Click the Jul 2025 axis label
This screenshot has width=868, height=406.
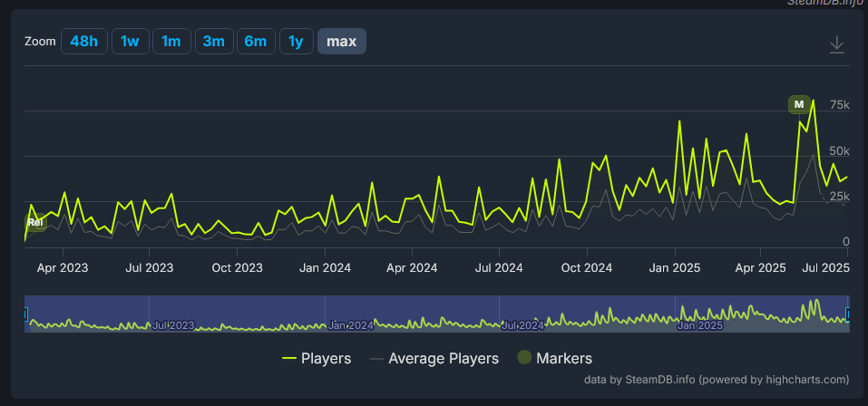click(x=825, y=267)
